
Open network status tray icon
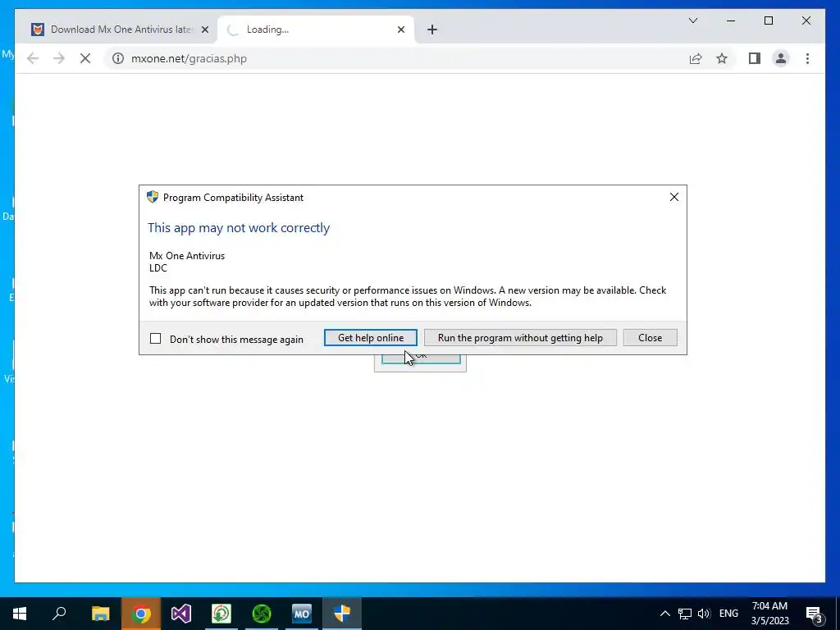tap(685, 614)
